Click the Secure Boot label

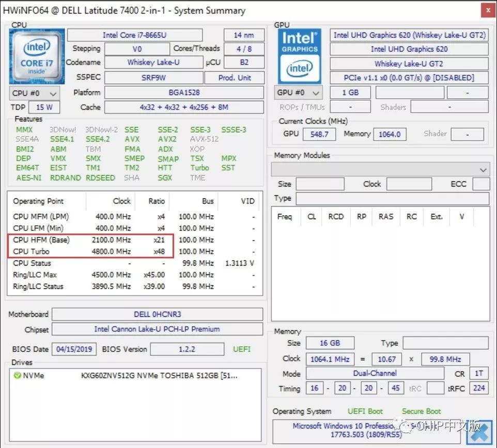421,411
